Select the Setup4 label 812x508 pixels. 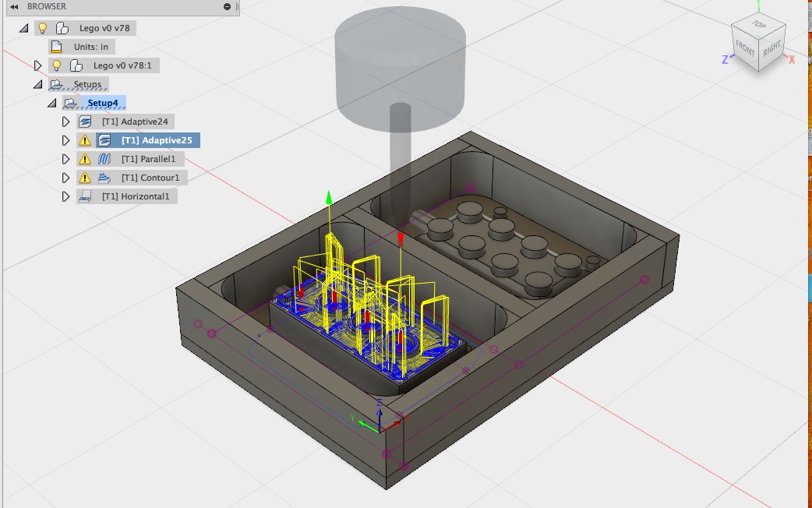[103, 103]
